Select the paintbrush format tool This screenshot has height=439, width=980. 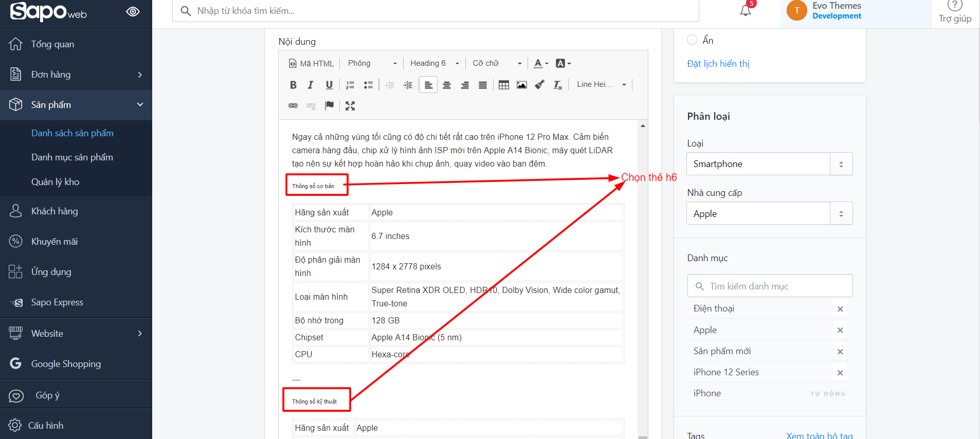(539, 85)
